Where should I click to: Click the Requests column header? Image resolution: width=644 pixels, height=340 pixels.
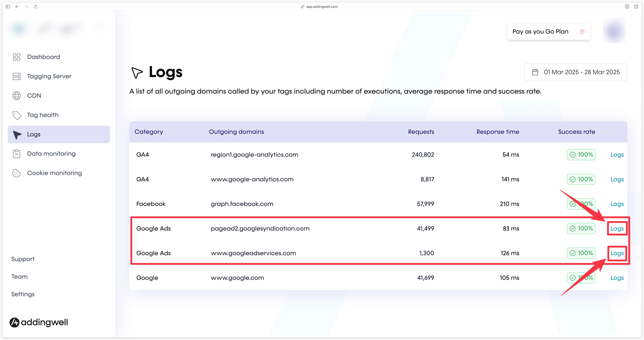click(x=421, y=132)
